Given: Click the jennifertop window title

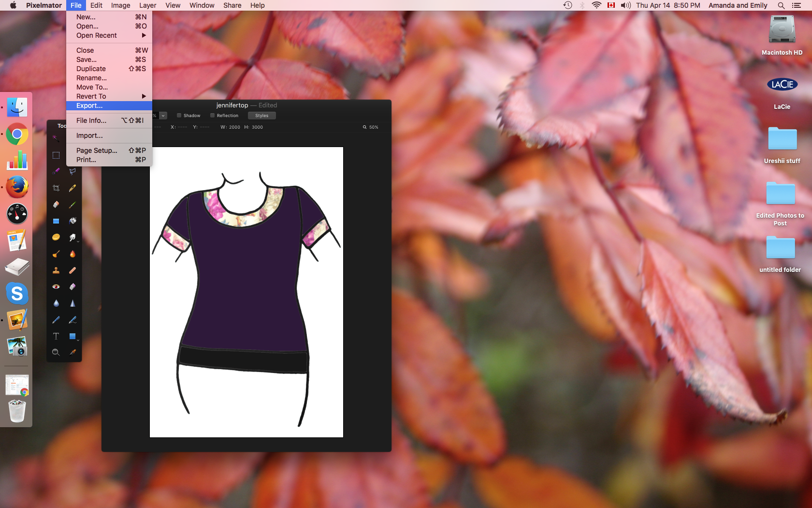Looking at the screenshot, I should [232, 105].
